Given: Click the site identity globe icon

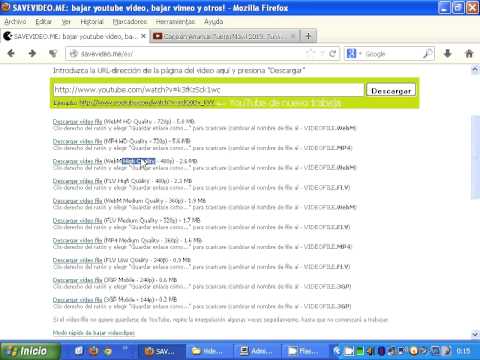Looking at the screenshot, I should 73,54.
